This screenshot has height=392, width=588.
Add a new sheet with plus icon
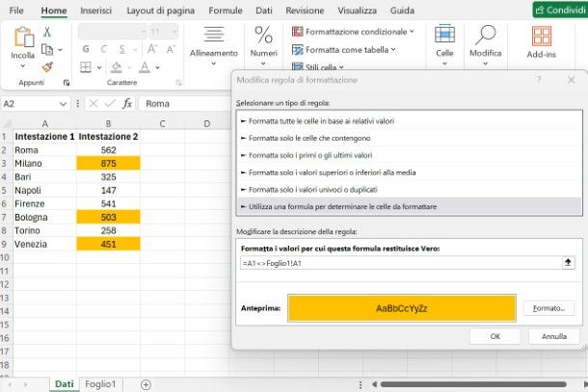click(146, 384)
